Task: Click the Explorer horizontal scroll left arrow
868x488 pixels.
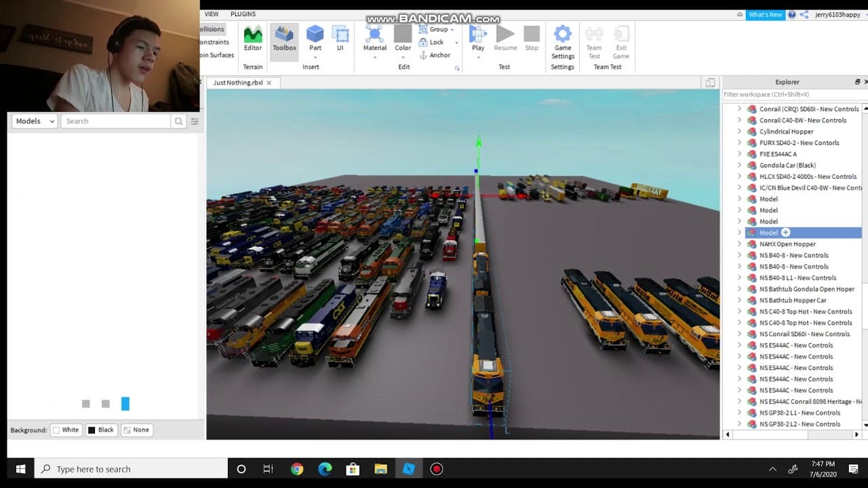Action: 728,434
